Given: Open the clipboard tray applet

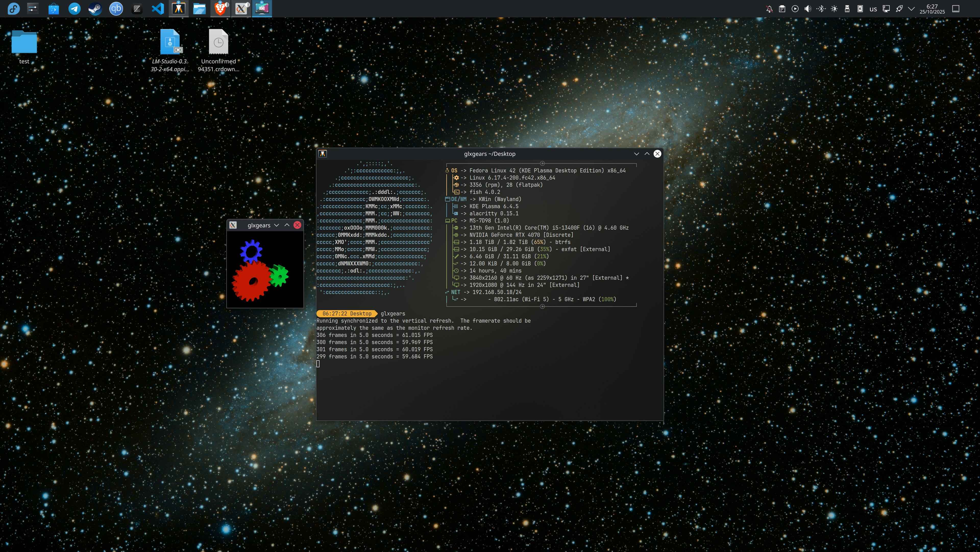Looking at the screenshot, I should click(x=782, y=9).
